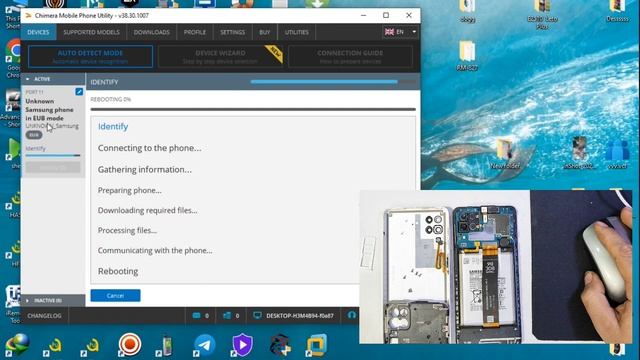
Task: Open the image file next to New folder
Action: [x=580, y=153]
